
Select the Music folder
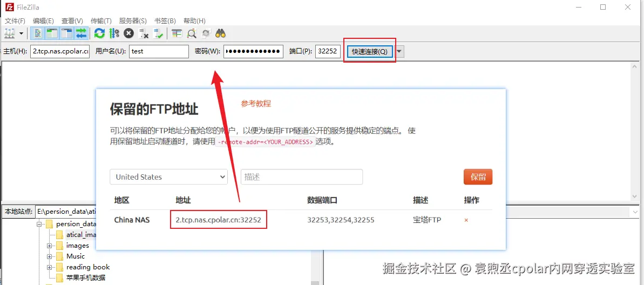click(x=76, y=256)
